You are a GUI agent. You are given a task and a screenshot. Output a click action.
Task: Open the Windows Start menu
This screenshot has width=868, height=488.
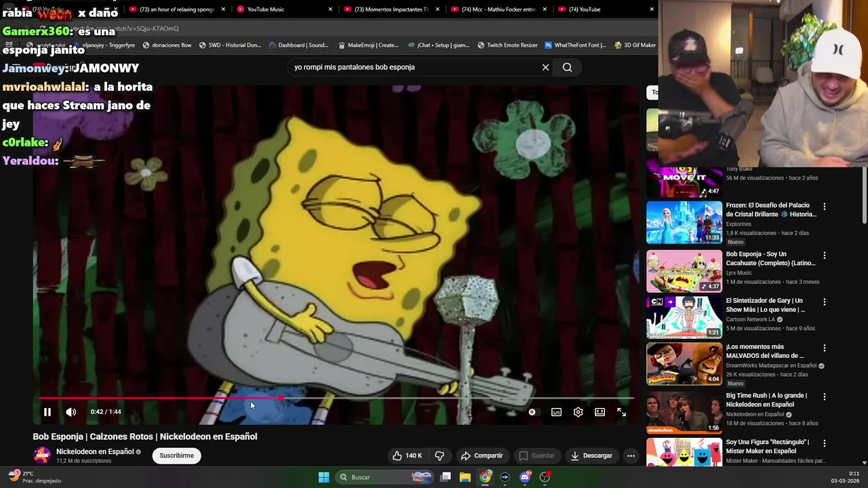[323, 477]
